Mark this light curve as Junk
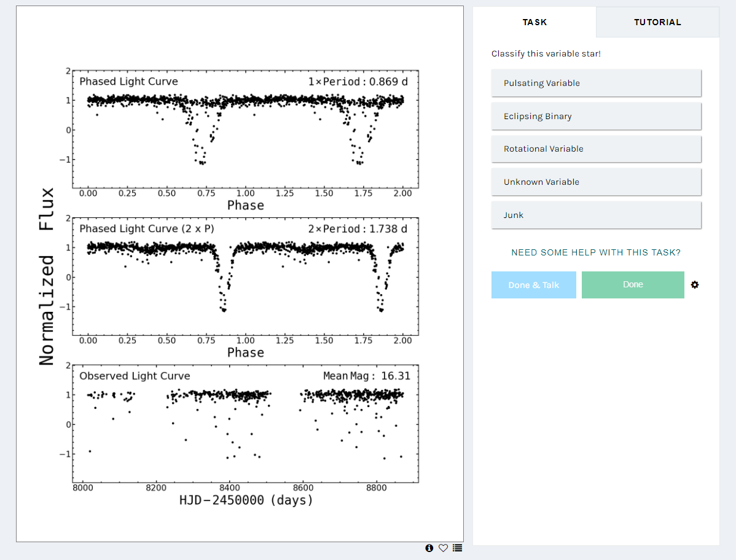The width and height of the screenshot is (736, 560). [596, 216]
